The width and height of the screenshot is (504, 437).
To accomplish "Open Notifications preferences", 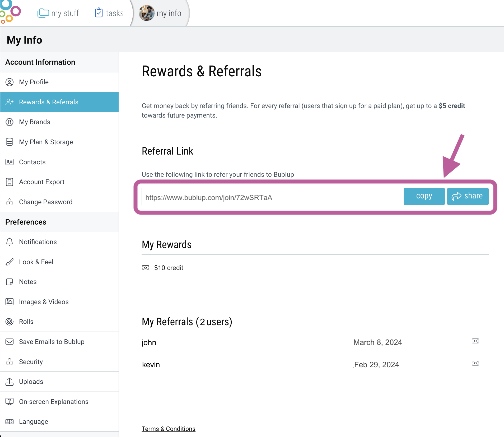I will coord(59,242).
